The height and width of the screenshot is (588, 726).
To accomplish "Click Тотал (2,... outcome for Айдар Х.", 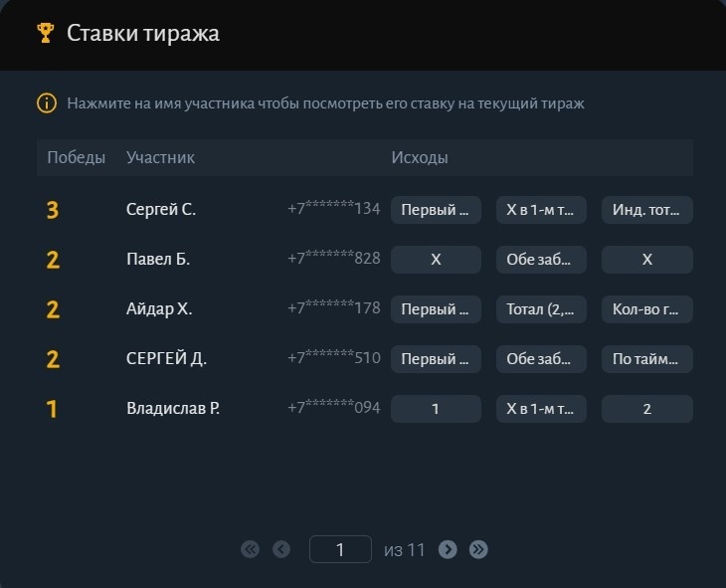I will click(541, 309).
